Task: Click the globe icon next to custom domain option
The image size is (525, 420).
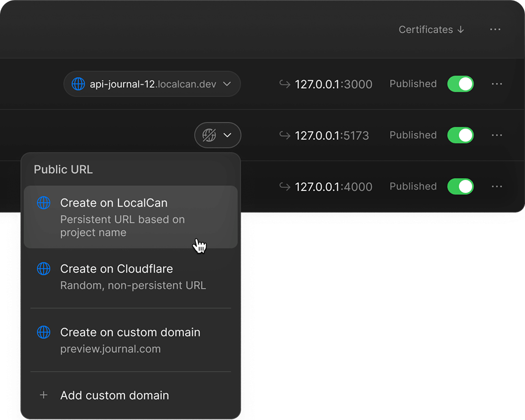Action: [x=43, y=332]
